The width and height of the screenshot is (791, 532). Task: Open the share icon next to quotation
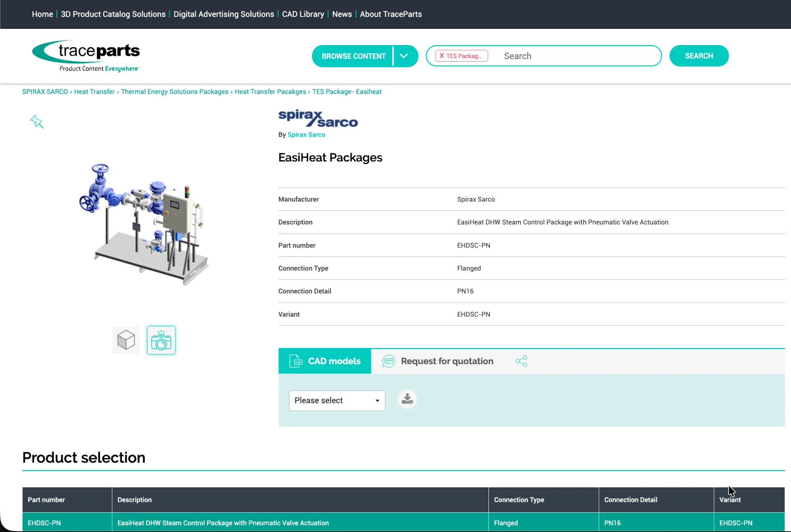pyautogui.click(x=521, y=361)
